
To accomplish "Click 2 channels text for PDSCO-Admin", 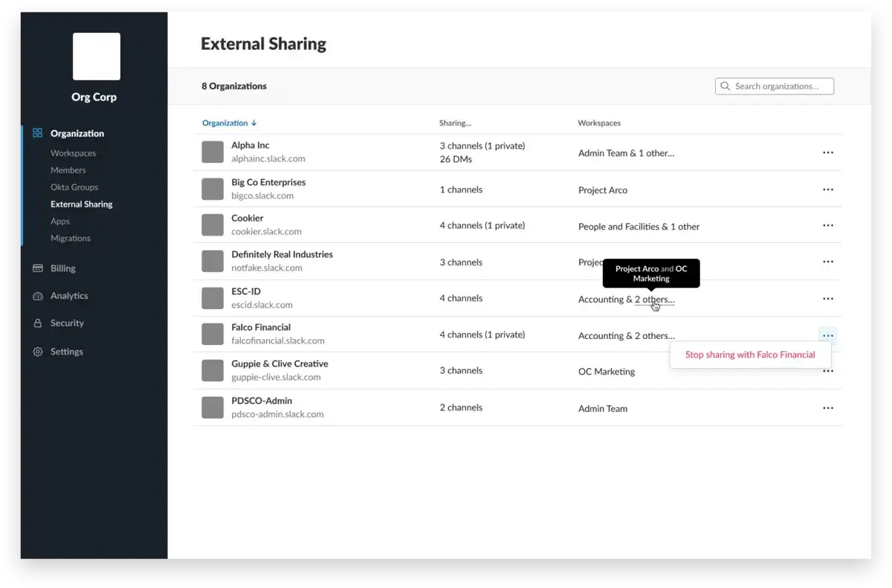I will click(x=461, y=407).
